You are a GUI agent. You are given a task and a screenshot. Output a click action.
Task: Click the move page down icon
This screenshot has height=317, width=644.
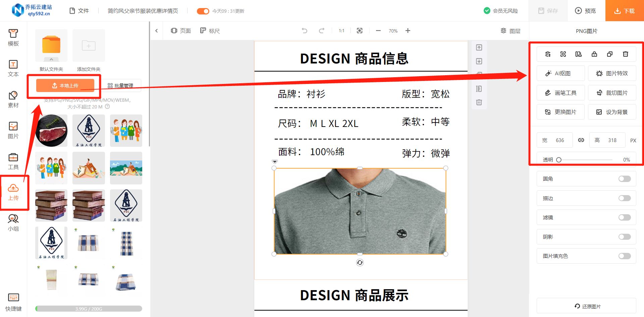click(479, 61)
